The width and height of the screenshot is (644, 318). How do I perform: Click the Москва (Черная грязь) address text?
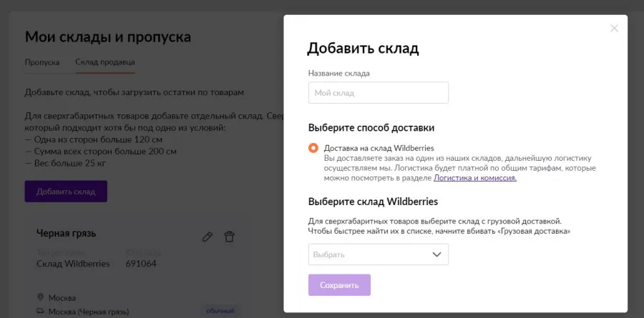(x=89, y=312)
